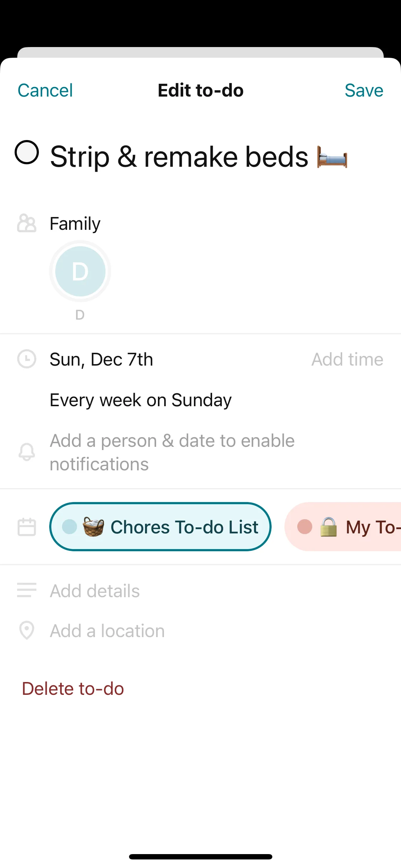
Task: Delete this to-do
Action: click(x=73, y=688)
